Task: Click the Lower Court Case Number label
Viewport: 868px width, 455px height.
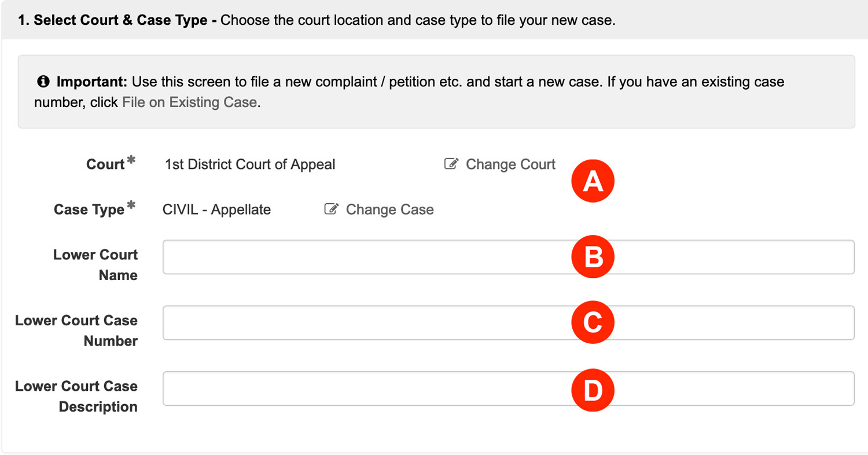Action: point(76,331)
